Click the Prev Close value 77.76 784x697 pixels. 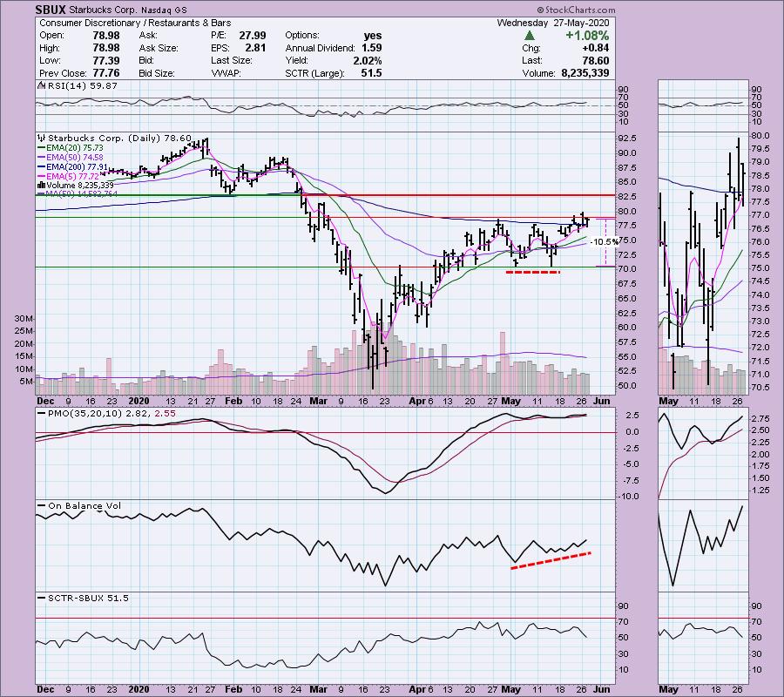[x=105, y=73]
